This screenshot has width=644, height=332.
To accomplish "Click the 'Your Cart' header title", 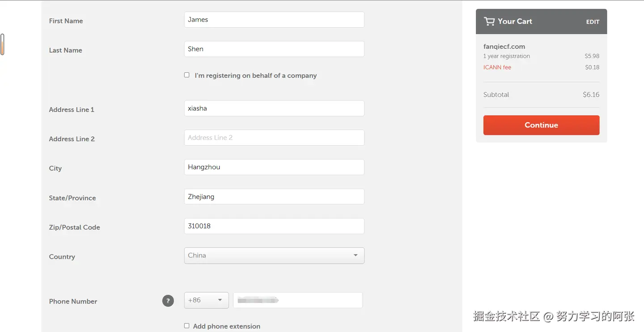I will (x=515, y=21).
